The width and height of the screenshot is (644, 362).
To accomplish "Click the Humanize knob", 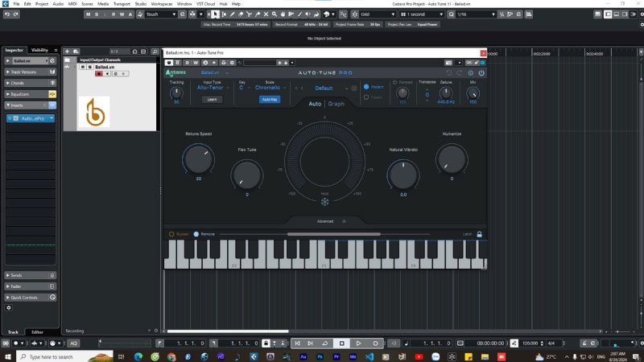I will click(x=452, y=158).
